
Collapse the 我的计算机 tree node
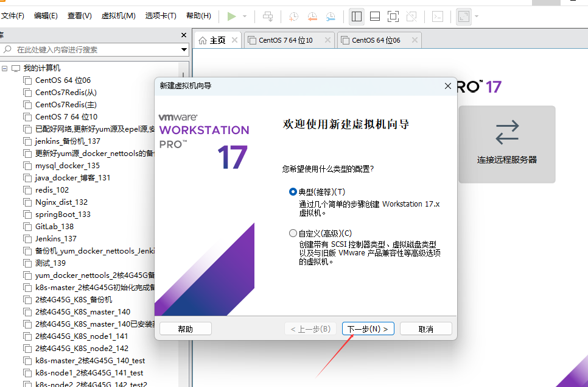click(x=5, y=68)
